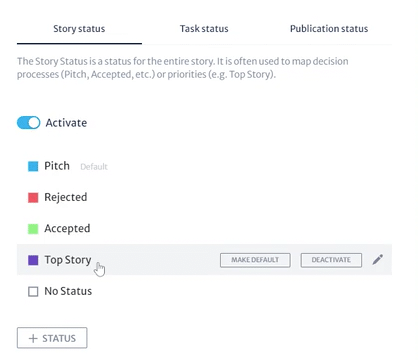Screen dimensions: 418x360
Task: Click the Story Status description paragraph
Action: pos(183,68)
